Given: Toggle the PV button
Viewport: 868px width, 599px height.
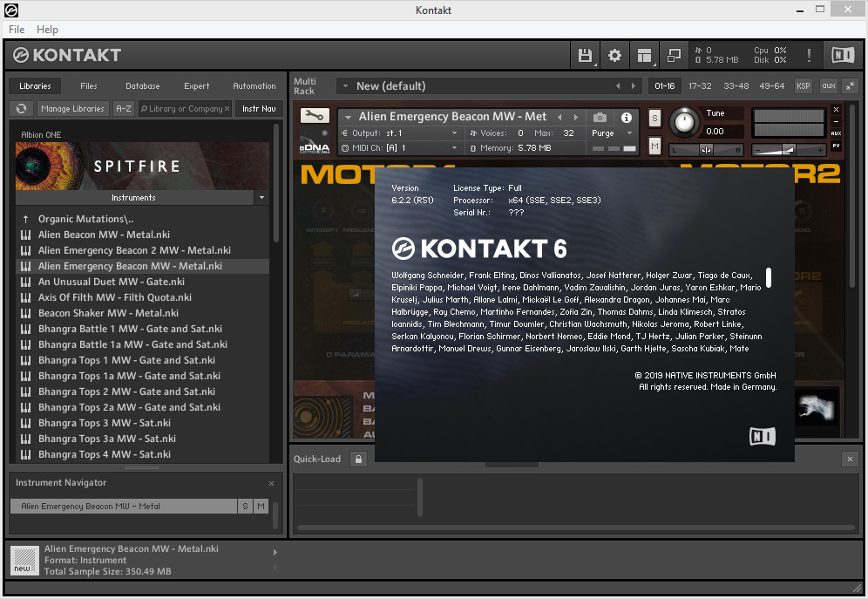Looking at the screenshot, I should pyautogui.click(x=836, y=146).
